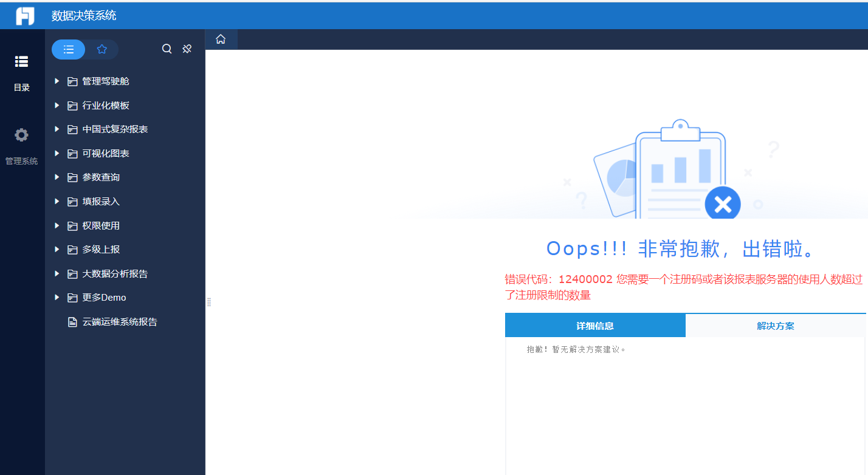Expand the 参数查询 folder arrow

(x=57, y=177)
